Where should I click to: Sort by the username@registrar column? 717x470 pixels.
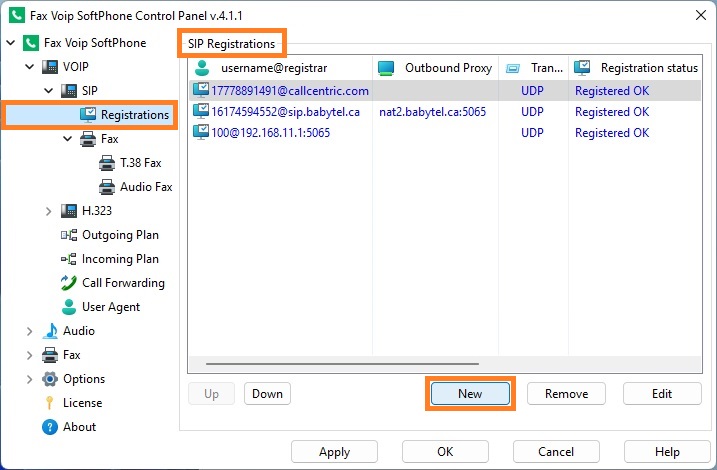click(281, 68)
